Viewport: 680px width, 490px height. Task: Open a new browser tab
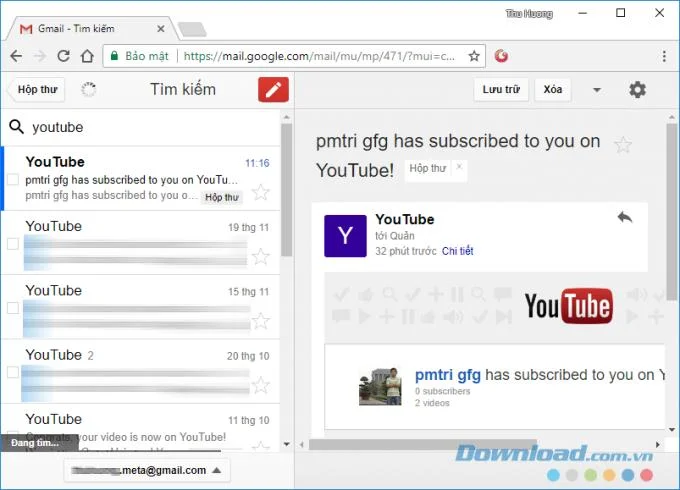click(x=192, y=29)
